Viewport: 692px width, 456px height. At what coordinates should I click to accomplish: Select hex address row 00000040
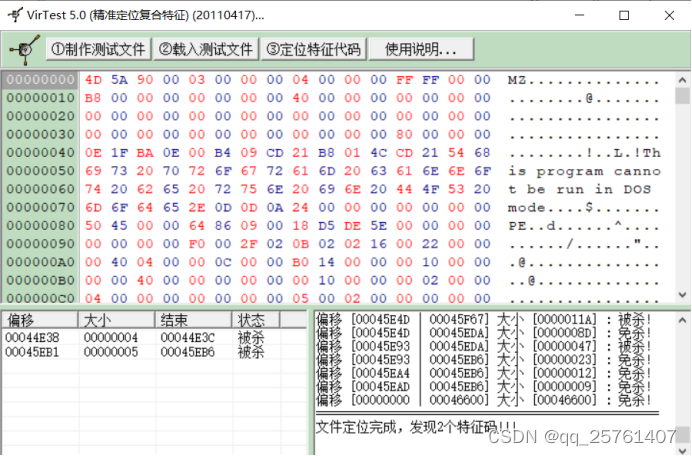click(x=40, y=152)
